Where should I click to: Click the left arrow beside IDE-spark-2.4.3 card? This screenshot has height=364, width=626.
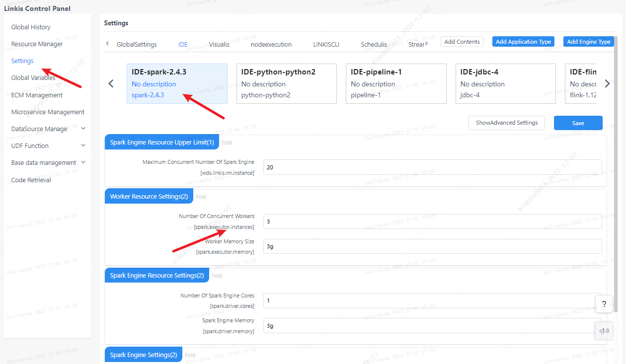click(111, 83)
